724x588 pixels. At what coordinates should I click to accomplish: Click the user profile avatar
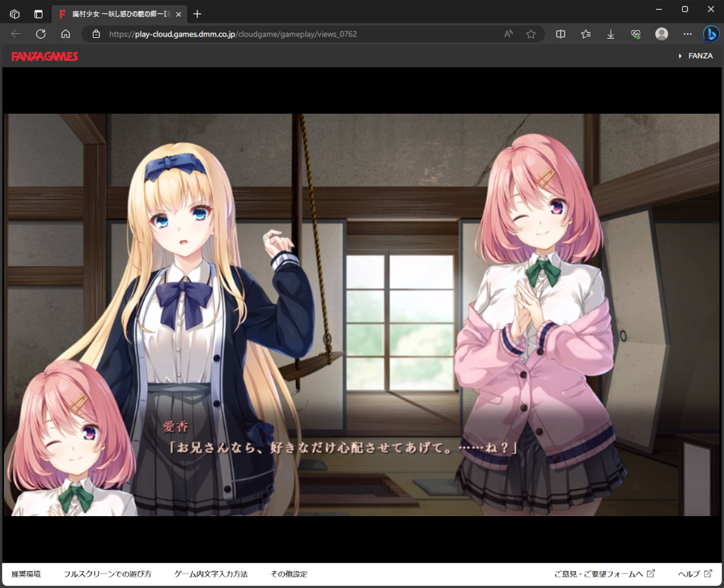662,34
